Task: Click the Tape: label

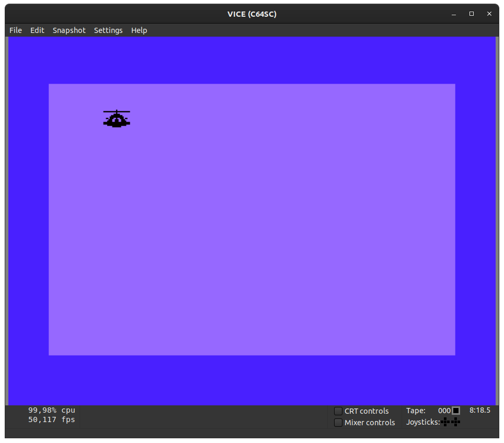Action: click(416, 411)
